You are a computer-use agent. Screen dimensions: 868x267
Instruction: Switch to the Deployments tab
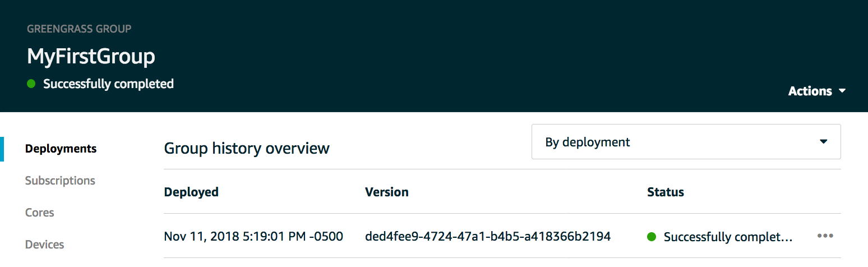(x=61, y=149)
